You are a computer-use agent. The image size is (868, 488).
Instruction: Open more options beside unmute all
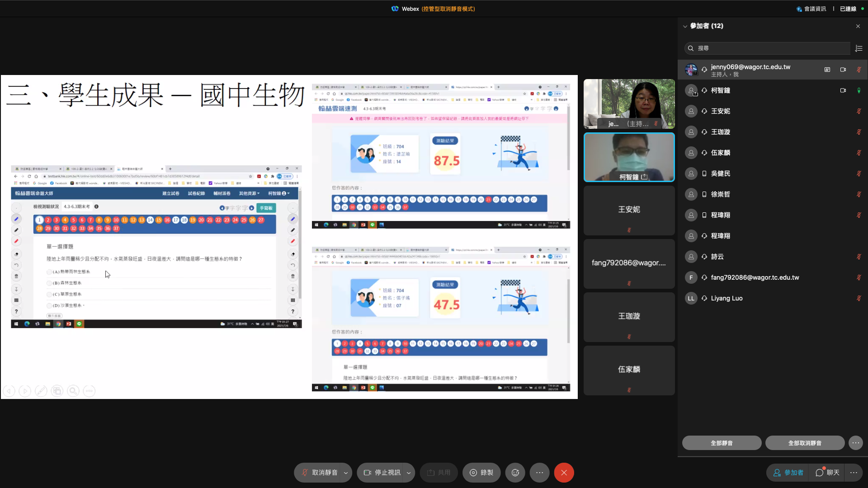point(856,443)
